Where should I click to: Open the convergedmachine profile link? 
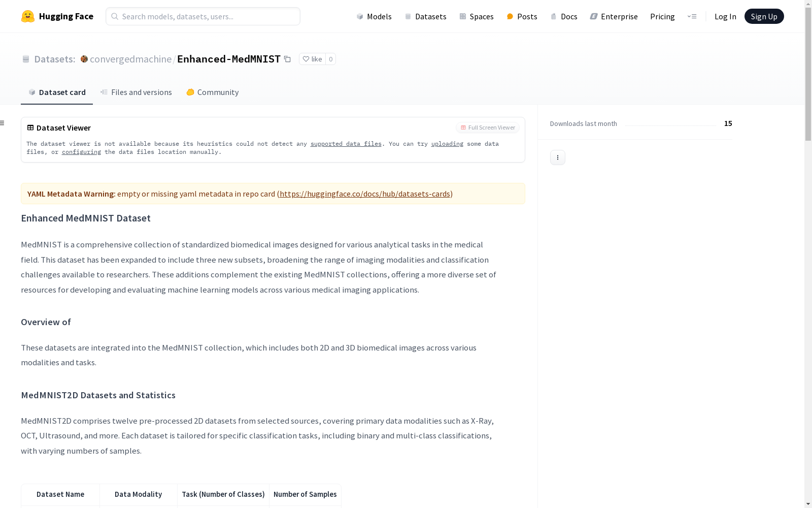[130, 59]
